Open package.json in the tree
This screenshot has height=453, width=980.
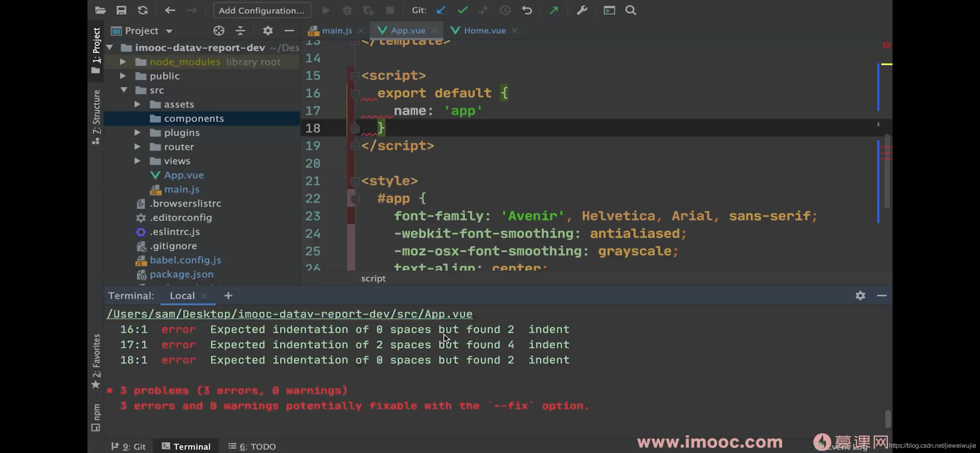182,274
